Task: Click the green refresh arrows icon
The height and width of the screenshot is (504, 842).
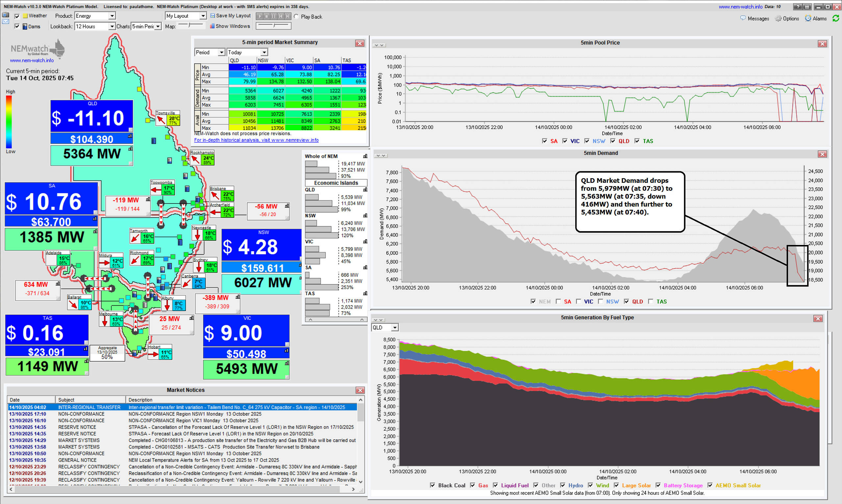Action: (x=835, y=18)
